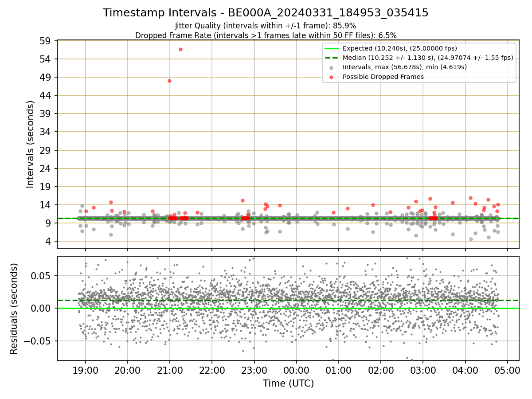This screenshot has height=399, width=532.
Task: Click the 'Expected (10.240s), (25.00000 fps)' legend entry
Action: 400,48
